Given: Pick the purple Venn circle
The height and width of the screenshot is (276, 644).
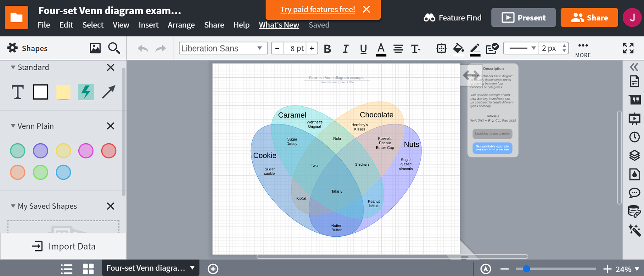Looking at the screenshot, I should click(x=40, y=151).
